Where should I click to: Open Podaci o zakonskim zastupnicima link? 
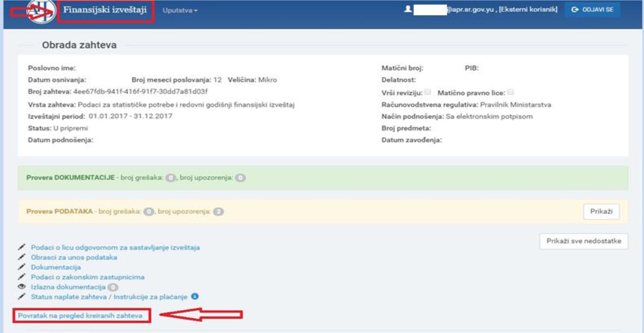click(x=87, y=277)
